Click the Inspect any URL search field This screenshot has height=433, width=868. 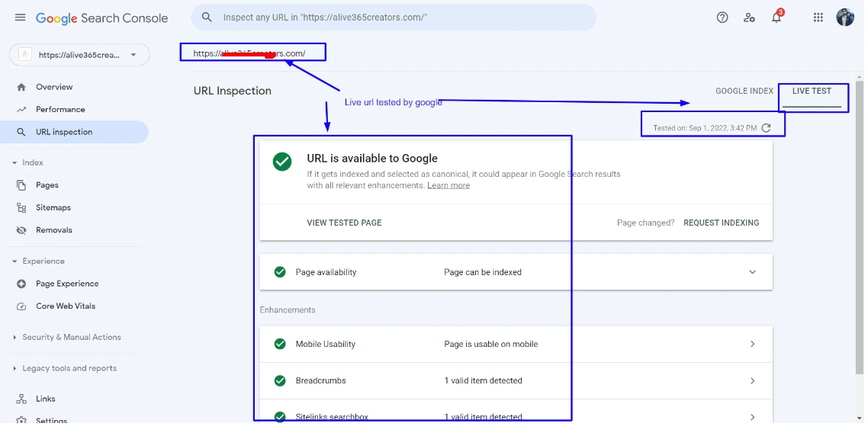point(394,18)
